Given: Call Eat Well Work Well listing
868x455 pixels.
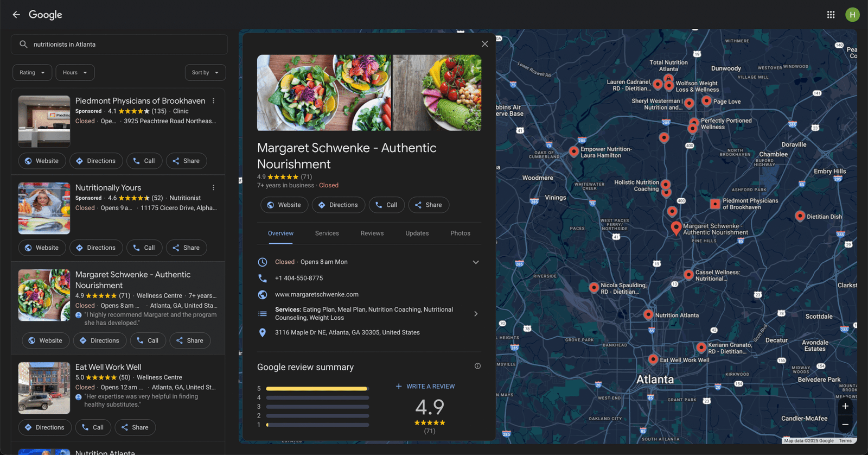Looking at the screenshot, I should pos(93,427).
